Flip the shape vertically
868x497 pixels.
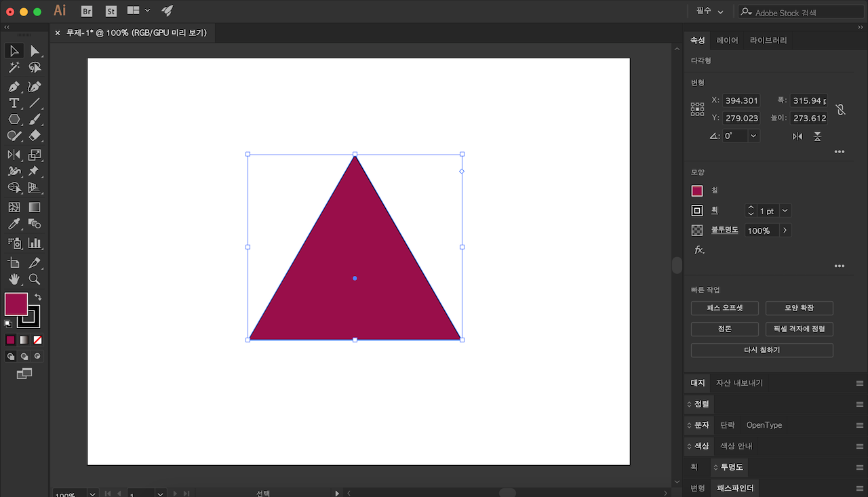[818, 136]
